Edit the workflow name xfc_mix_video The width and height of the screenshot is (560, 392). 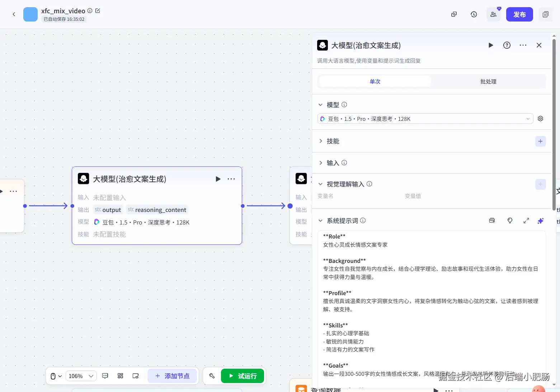[98, 11]
